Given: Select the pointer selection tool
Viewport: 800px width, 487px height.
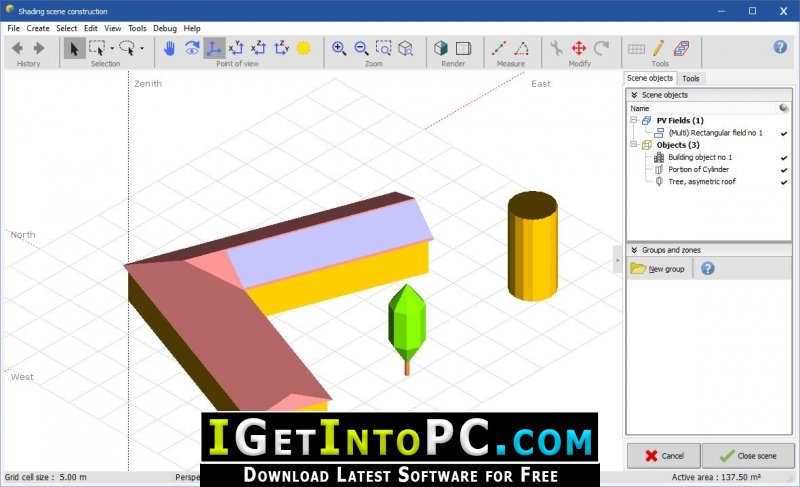Looking at the screenshot, I should click(74, 48).
